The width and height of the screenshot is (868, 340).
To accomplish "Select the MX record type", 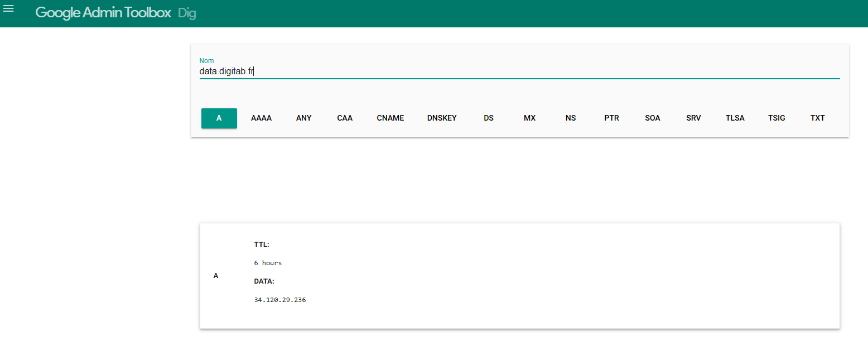I will [x=530, y=118].
